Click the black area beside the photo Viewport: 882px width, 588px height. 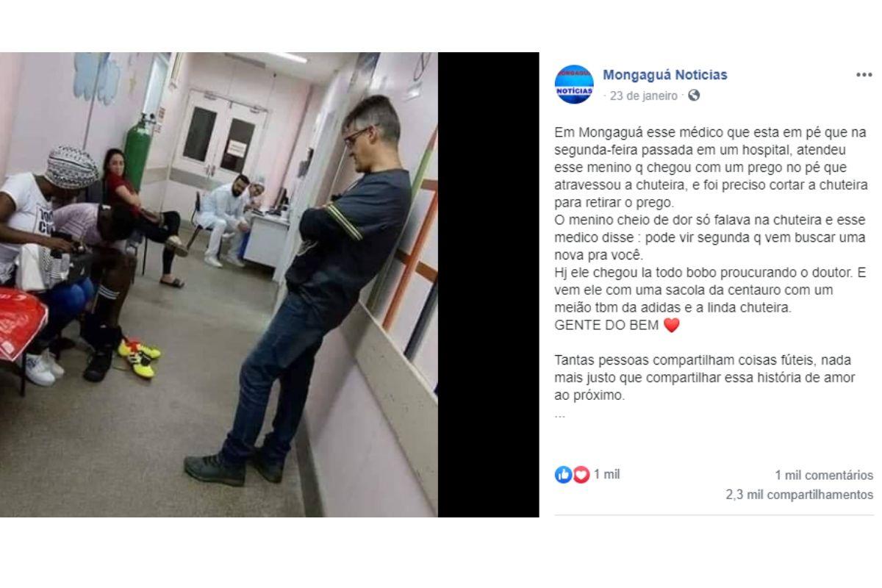pos(489,284)
